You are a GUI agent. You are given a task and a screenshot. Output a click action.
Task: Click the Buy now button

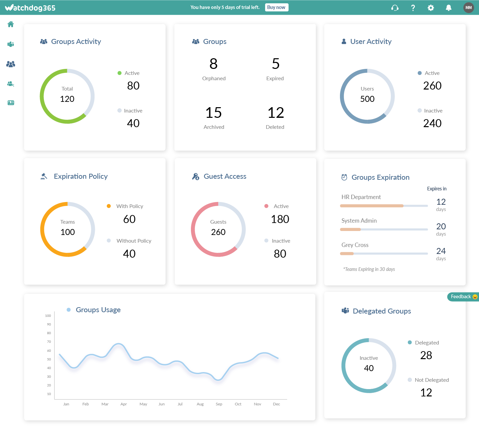click(x=276, y=7)
